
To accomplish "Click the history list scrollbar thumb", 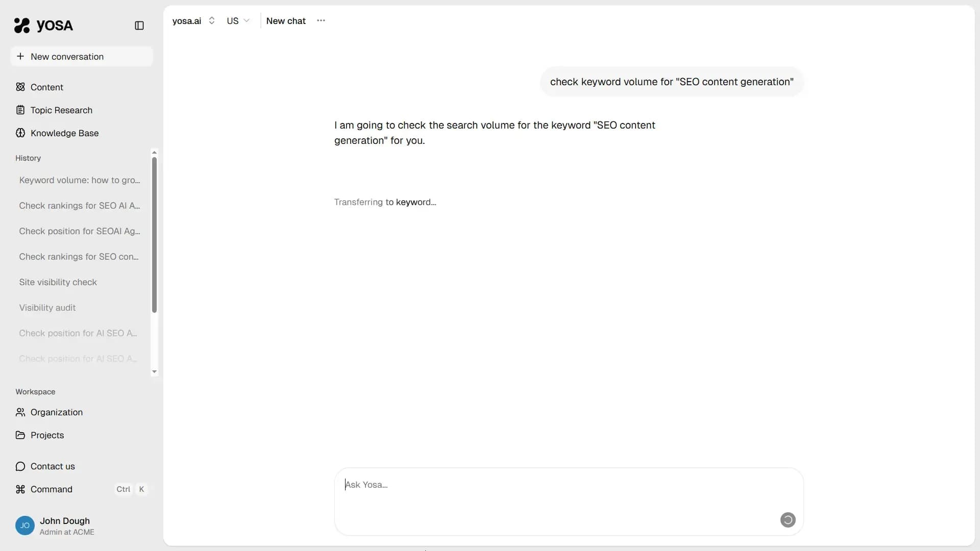I will click(154, 235).
